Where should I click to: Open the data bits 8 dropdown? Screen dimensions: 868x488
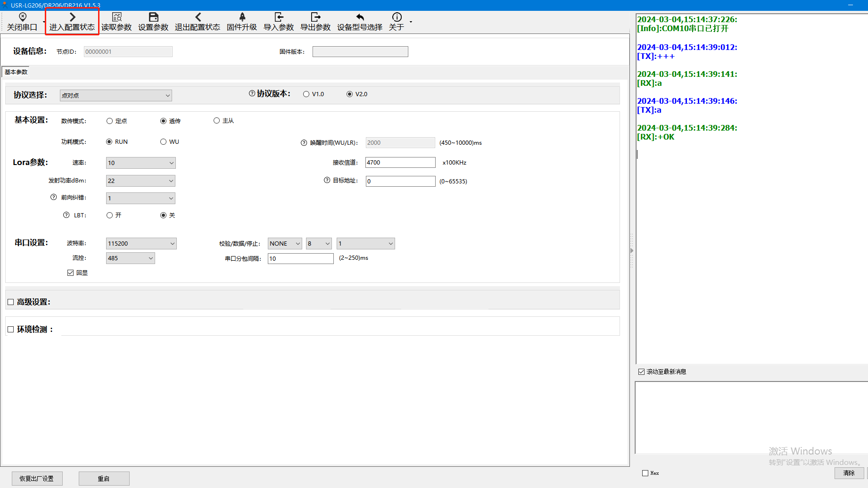[319, 244]
